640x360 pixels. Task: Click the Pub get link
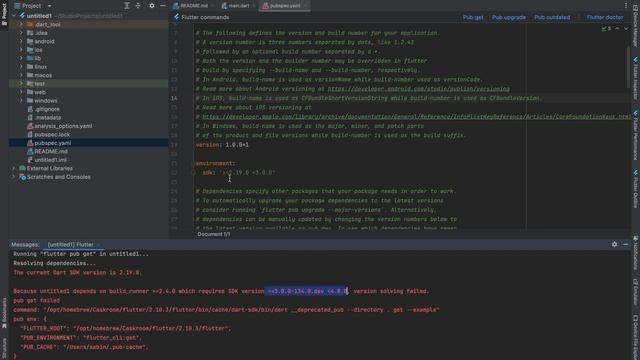(x=473, y=17)
